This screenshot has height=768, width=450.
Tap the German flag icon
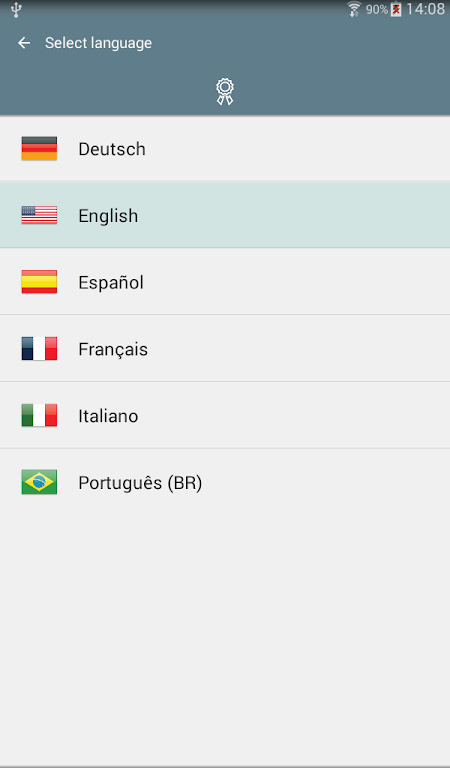pos(39,148)
